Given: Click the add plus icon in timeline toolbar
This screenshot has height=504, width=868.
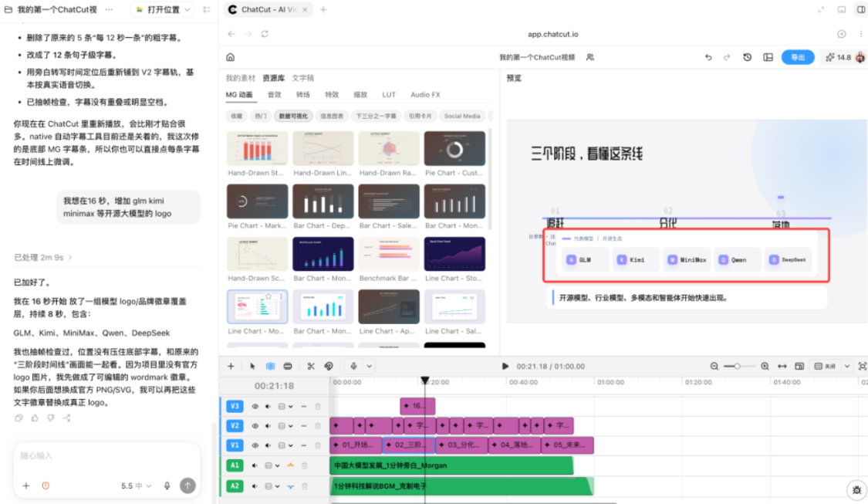Looking at the screenshot, I should tap(231, 366).
